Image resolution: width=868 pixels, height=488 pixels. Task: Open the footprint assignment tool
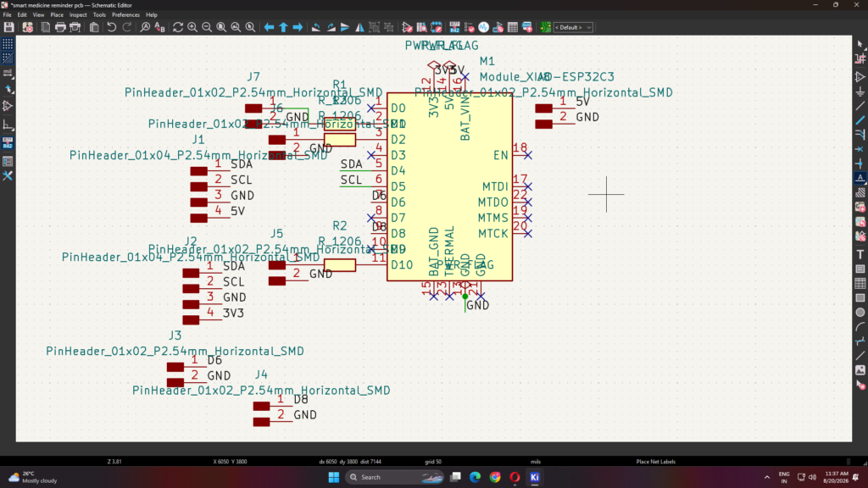click(498, 27)
